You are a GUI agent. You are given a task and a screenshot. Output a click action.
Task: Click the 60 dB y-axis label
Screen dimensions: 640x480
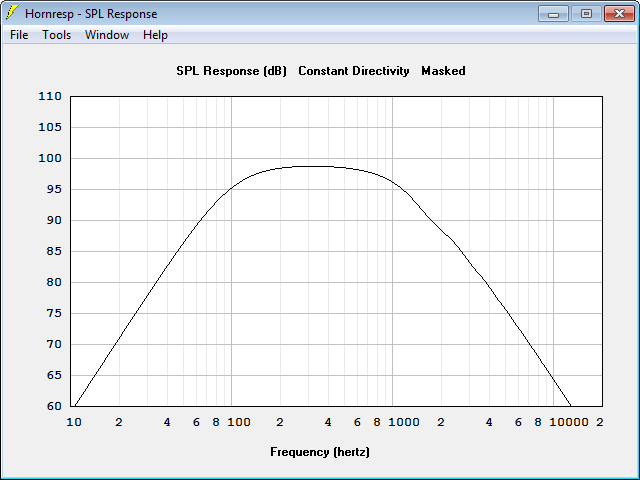coord(53,406)
